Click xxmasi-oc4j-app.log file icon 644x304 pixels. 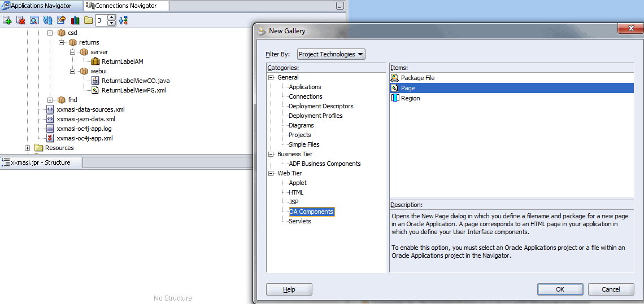(x=50, y=129)
